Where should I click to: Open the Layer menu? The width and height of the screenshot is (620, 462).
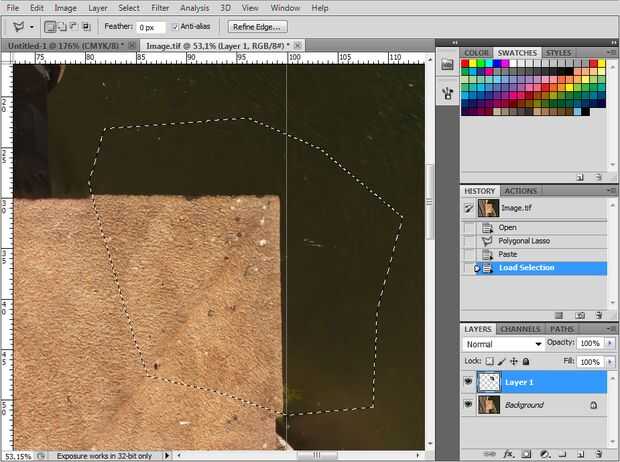(98, 8)
